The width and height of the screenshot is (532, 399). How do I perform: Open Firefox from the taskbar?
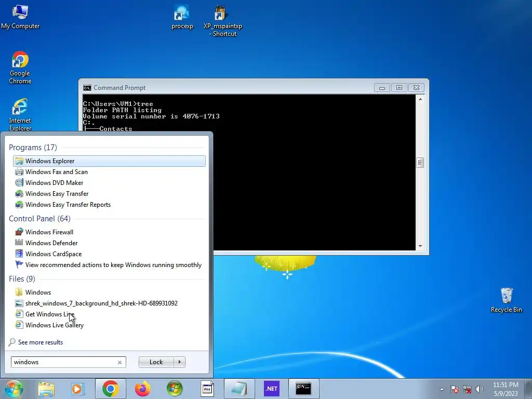click(142, 389)
